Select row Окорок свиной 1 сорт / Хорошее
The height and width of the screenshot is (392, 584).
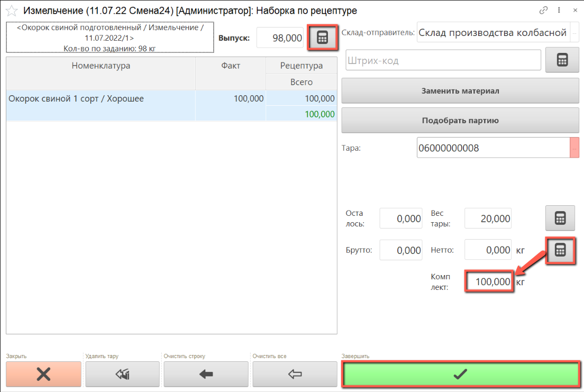click(101, 99)
